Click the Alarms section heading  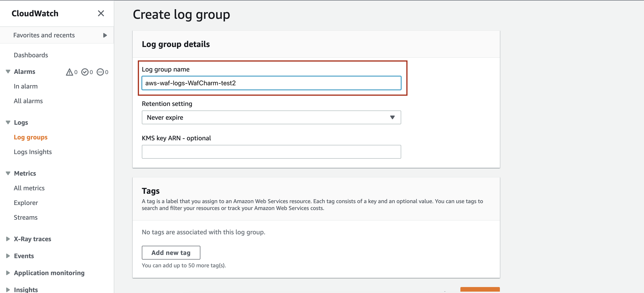pyautogui.click(x=25, y=72)
